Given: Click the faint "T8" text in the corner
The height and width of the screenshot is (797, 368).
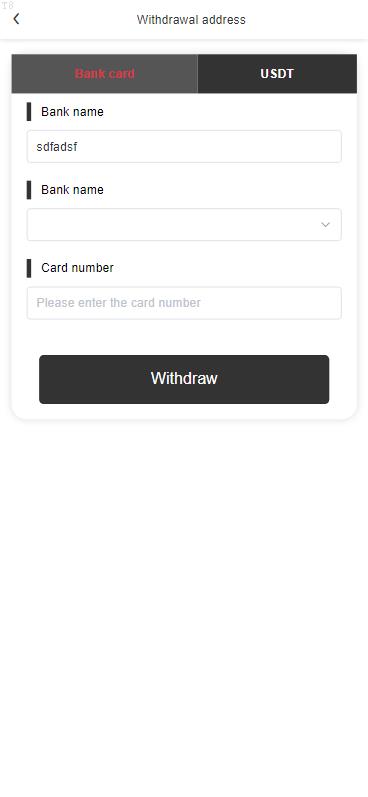Looking at the screenshot, I should (x=8, y=6).
